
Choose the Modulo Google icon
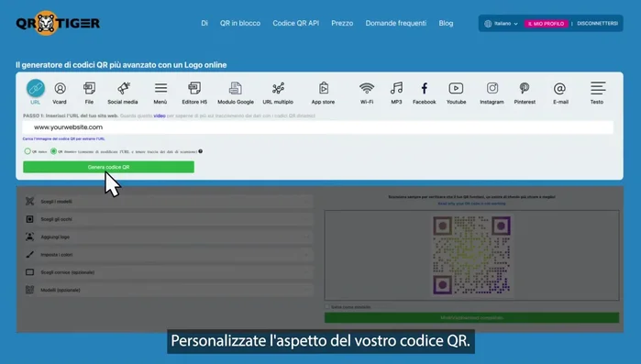(x=236, y=88)
